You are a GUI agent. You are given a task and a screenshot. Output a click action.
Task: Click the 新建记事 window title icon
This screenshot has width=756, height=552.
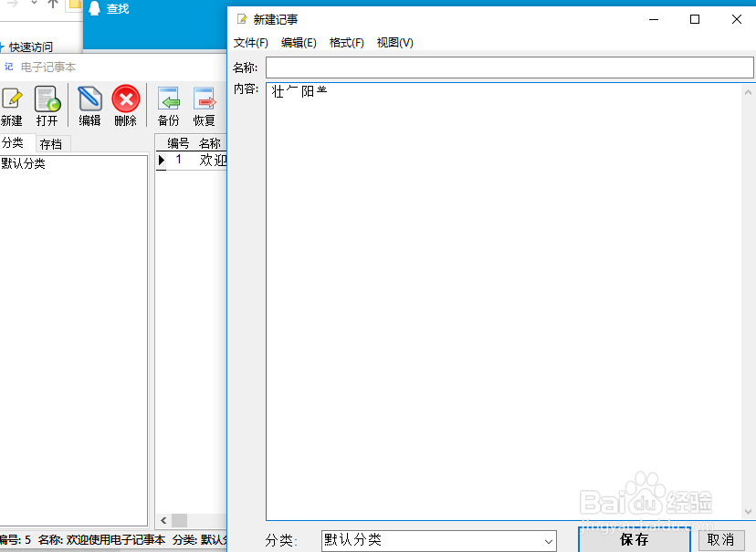242,19
